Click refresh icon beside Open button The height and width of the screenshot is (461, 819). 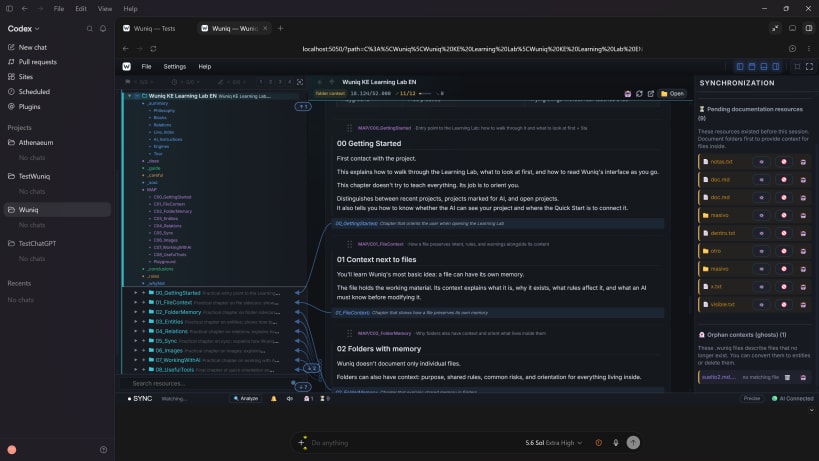(x=639, y=94)
